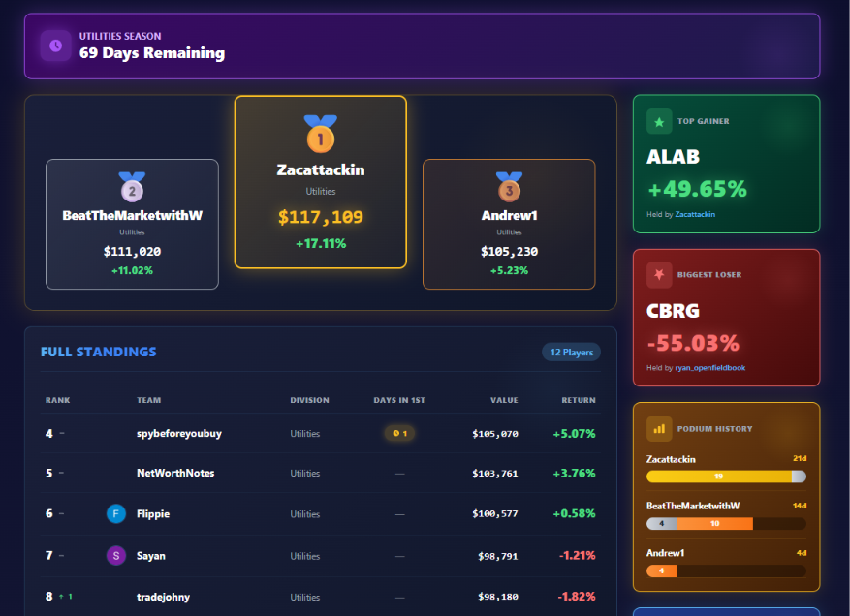Click the +0.58% return value
This screenshot has width=850, height=616.
(x=574, y=513)
